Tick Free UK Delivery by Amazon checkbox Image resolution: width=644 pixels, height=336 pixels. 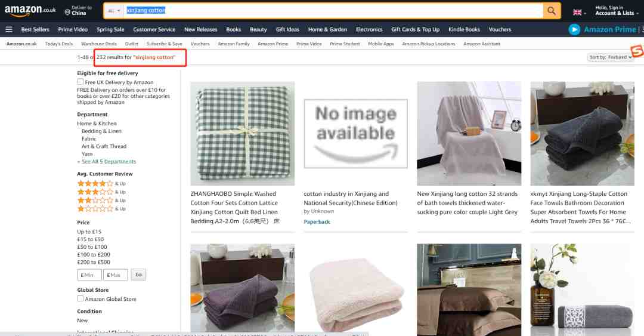coord(80,82)
